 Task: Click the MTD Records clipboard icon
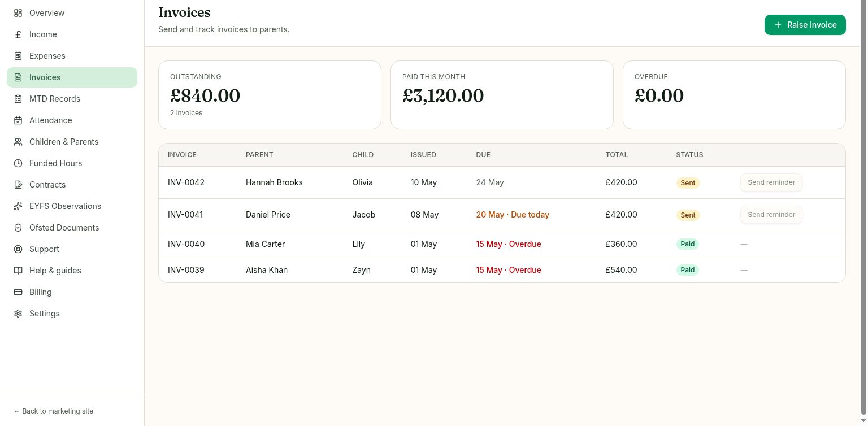click(x=18, y=99)
